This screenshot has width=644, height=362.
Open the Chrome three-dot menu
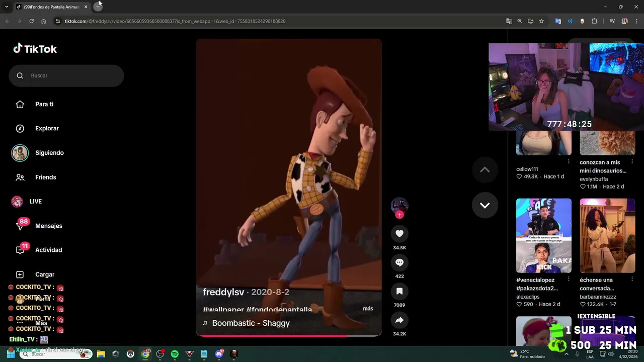637,21
